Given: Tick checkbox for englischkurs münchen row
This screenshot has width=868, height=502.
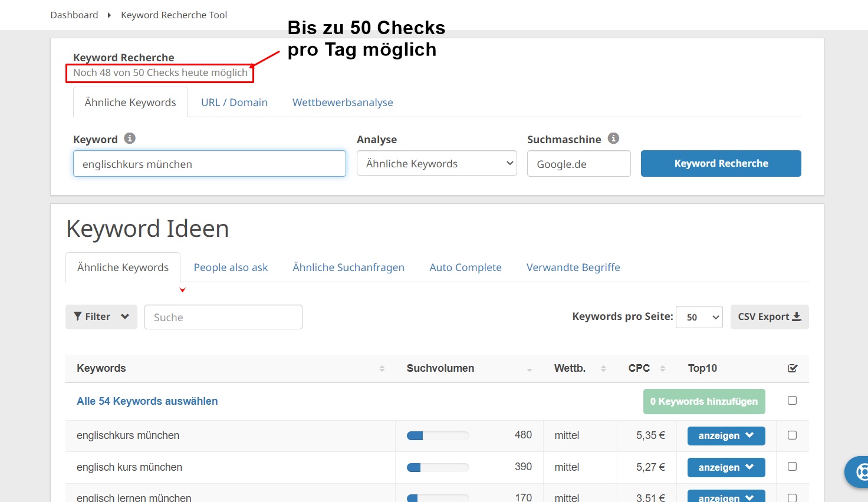Looking at the screenshot, I should (x=792, y=435).
